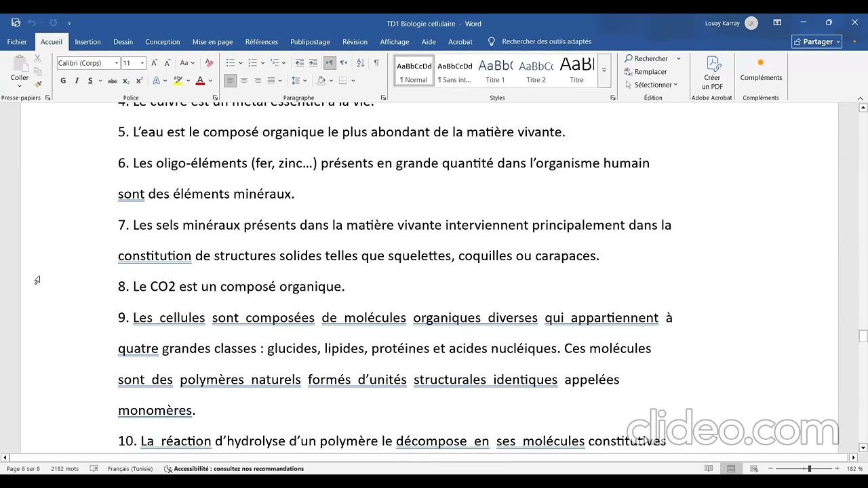868x488 pixels.
Task: Expand the Styles gallery
Action: [x=604, y=70]
